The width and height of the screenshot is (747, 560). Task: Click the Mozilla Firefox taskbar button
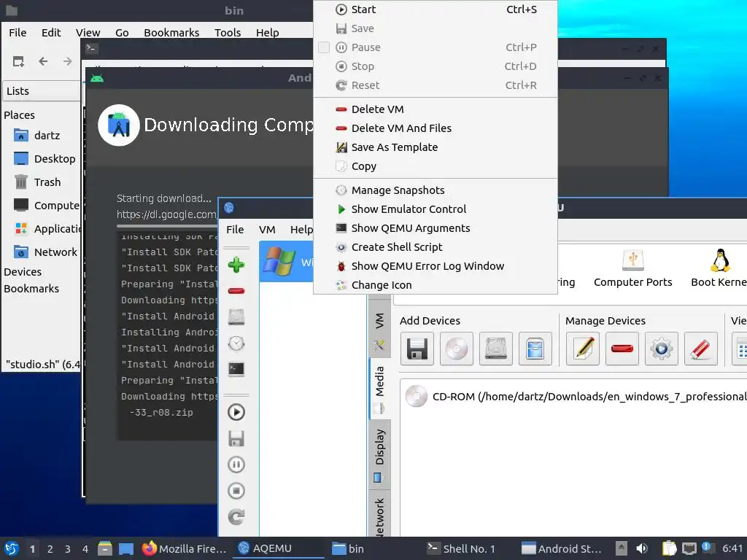[x=185, y=548]
